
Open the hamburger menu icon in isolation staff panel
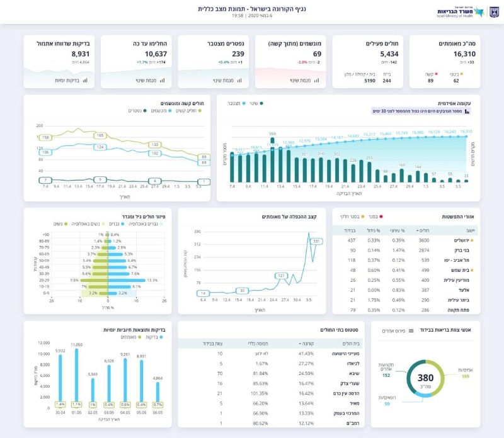(411, 331)
